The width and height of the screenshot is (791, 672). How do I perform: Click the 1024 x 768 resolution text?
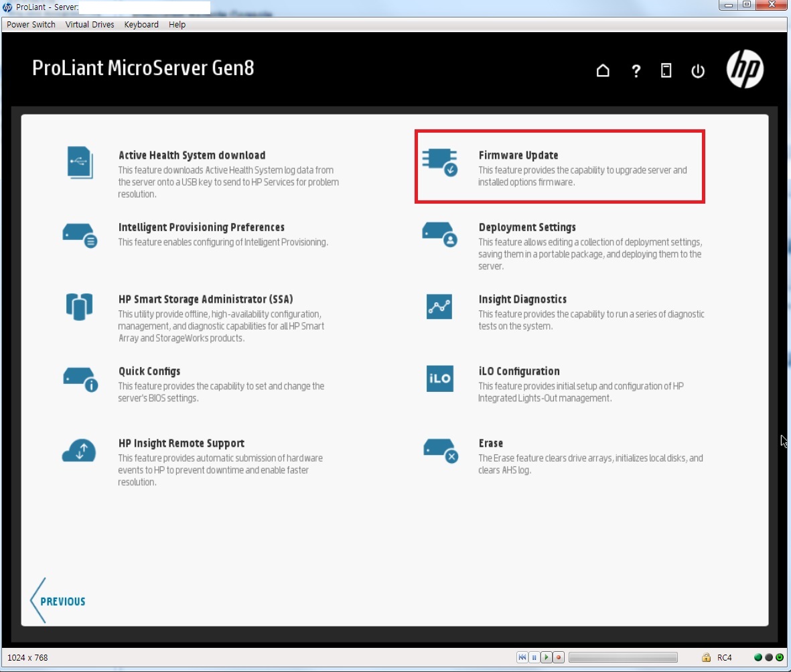coord(27,657)
